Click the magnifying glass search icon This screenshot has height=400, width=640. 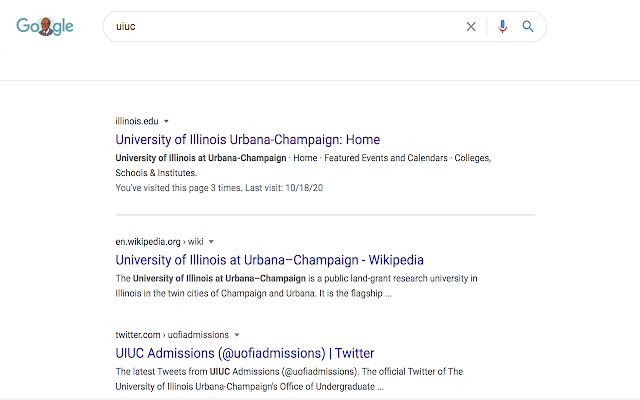point(528,27)
